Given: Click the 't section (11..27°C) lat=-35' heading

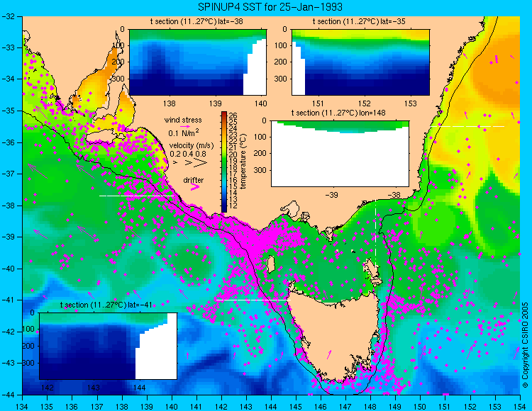Looking at the screenshot, I should pyautogui.click(x=359, y=22).
